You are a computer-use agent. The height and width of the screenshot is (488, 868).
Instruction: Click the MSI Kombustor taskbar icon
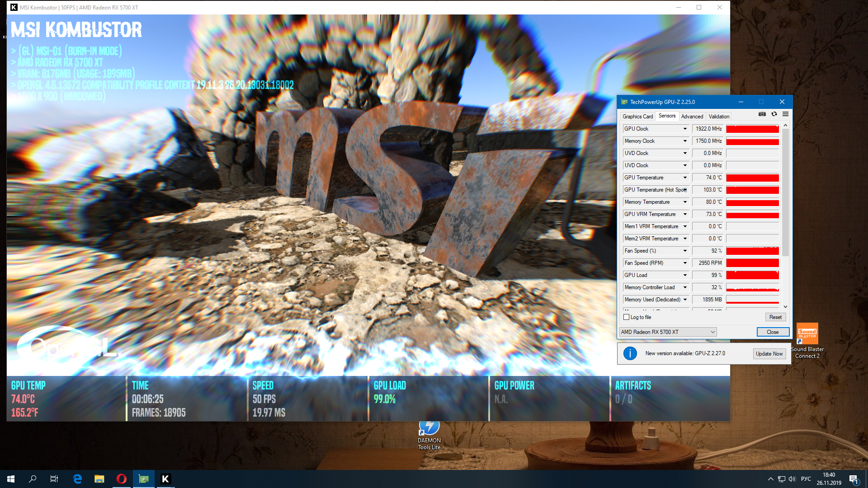[x=165, y=479]
